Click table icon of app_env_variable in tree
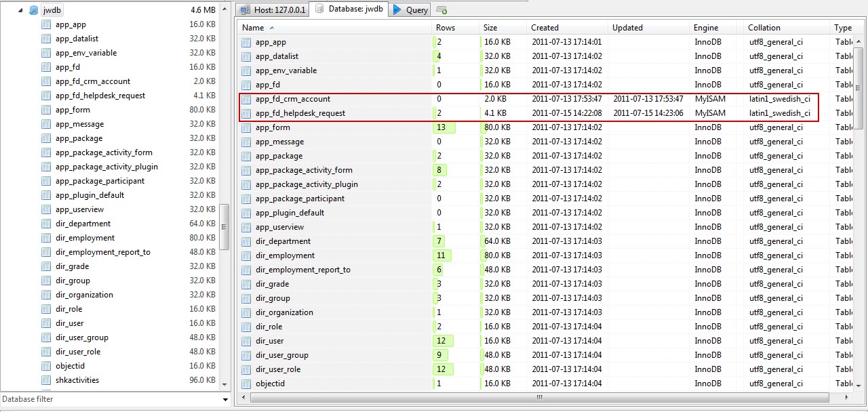 click(x=46, y=53)
